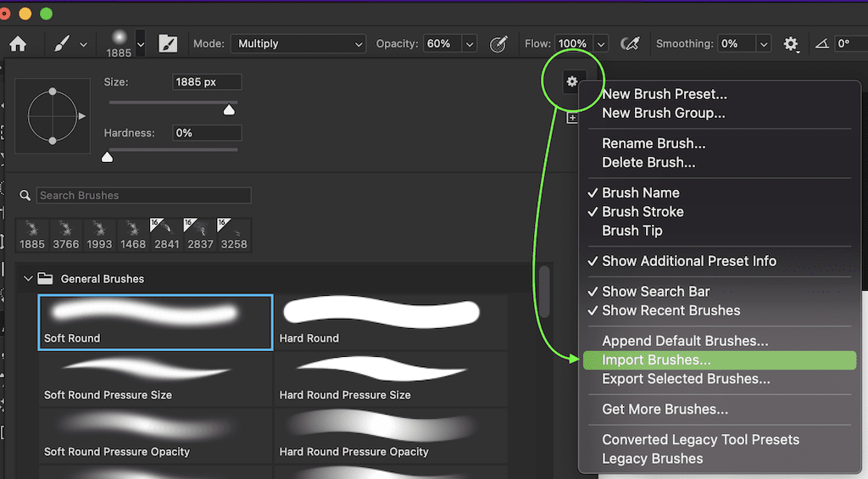This screenshot has width=868, height=479.
Task: Choose Import Brushes… menu entry
Action: (720, 360)
